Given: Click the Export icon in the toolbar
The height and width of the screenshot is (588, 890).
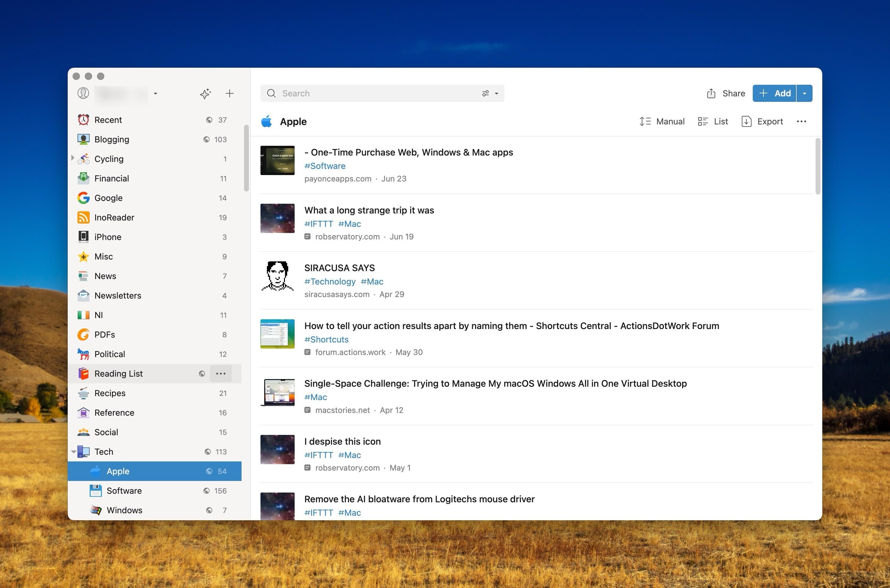Looking at the screenshot, I should coord(746,121).
